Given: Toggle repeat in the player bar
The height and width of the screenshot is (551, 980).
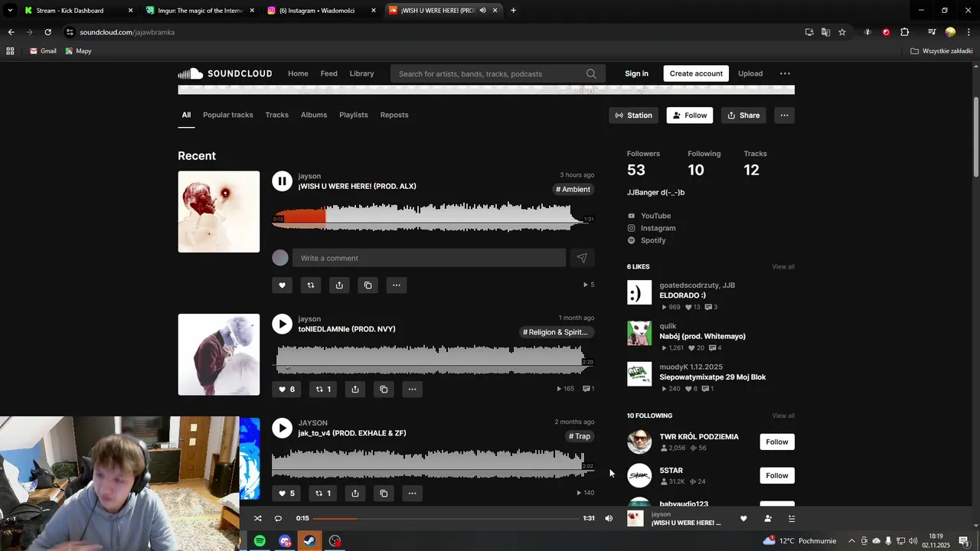Looking at the screenshot, I should [278, 518].
